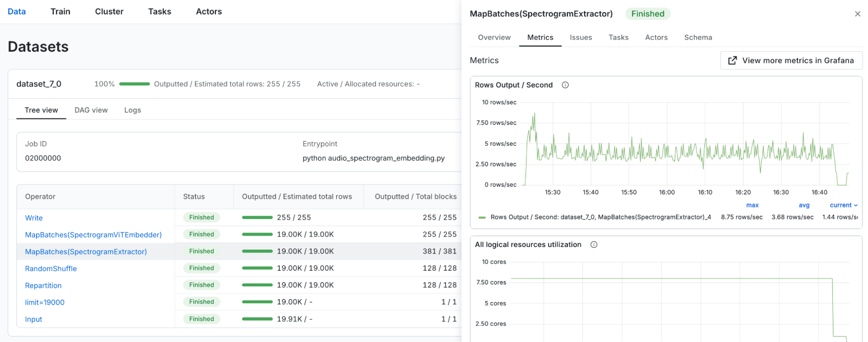Sort legend by avg column
The image size is (868, 342).
pyautogui.click(x=804, y=205)
